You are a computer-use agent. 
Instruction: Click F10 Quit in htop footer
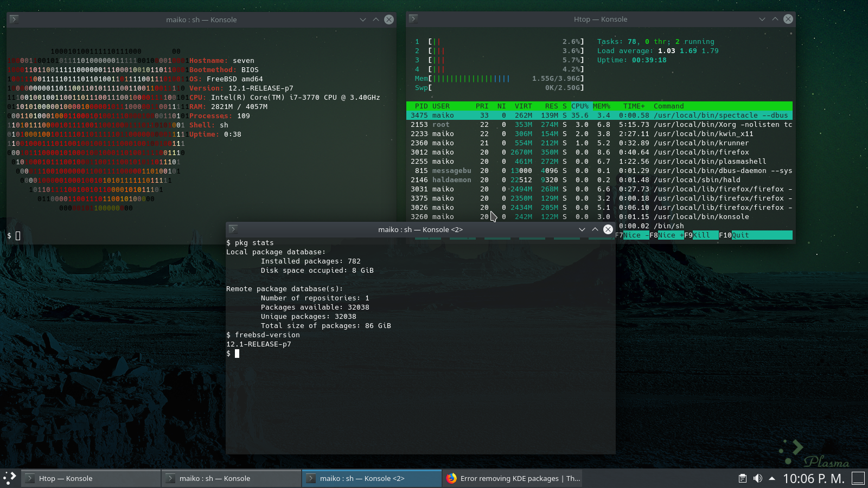[x=734, y=235]
